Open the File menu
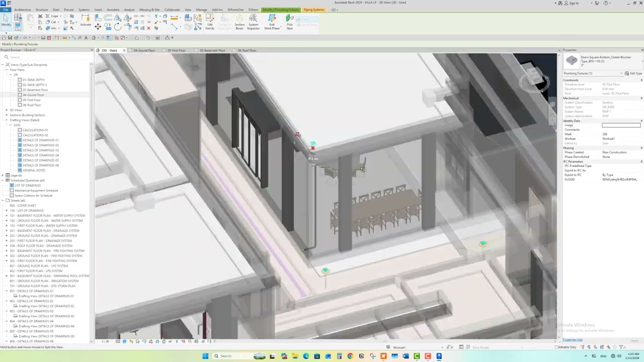The image size is (644, 362). (x=6, y=10)
